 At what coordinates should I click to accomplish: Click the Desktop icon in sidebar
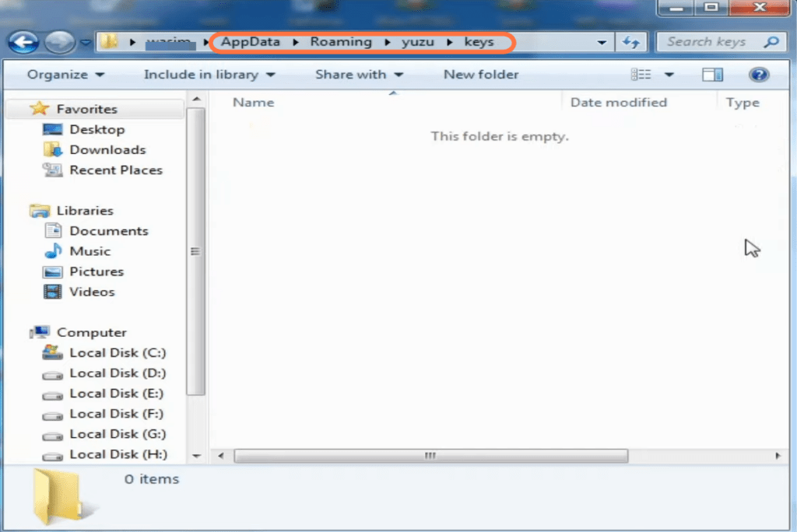(x=52, y=129)
